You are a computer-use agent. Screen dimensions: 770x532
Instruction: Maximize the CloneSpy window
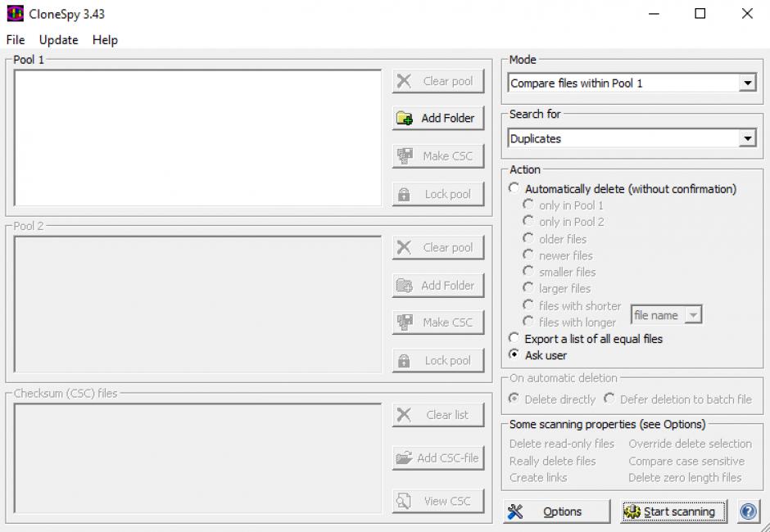pos(700,13)
